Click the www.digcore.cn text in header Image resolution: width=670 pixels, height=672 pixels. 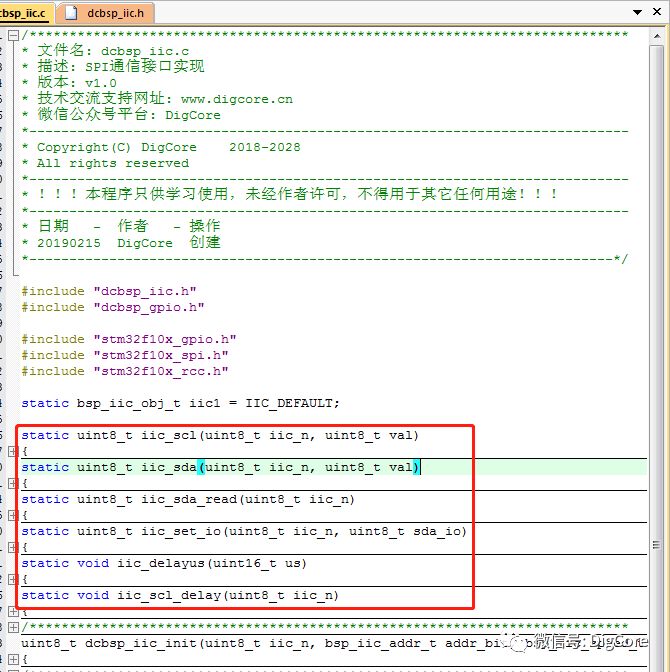(237, 99)
